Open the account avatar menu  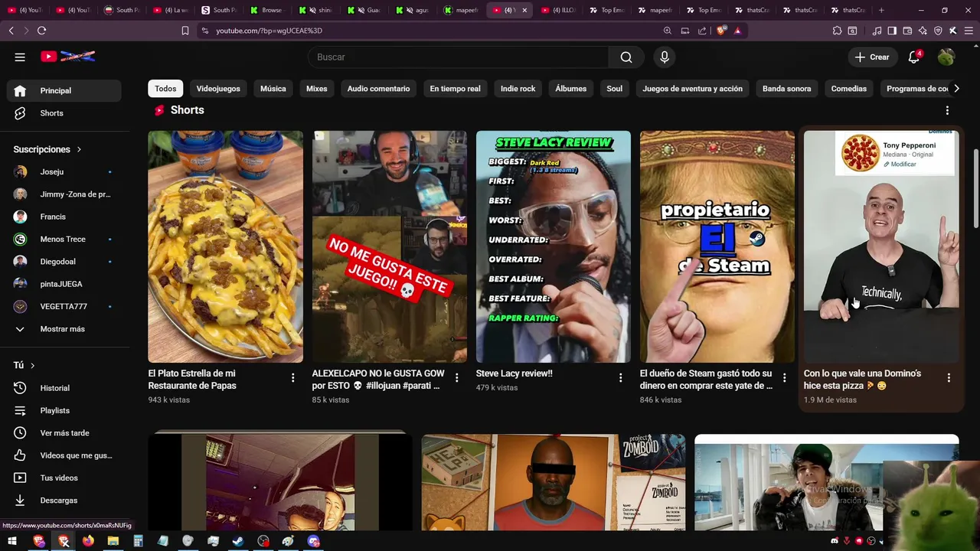click(x=946, y=57)
